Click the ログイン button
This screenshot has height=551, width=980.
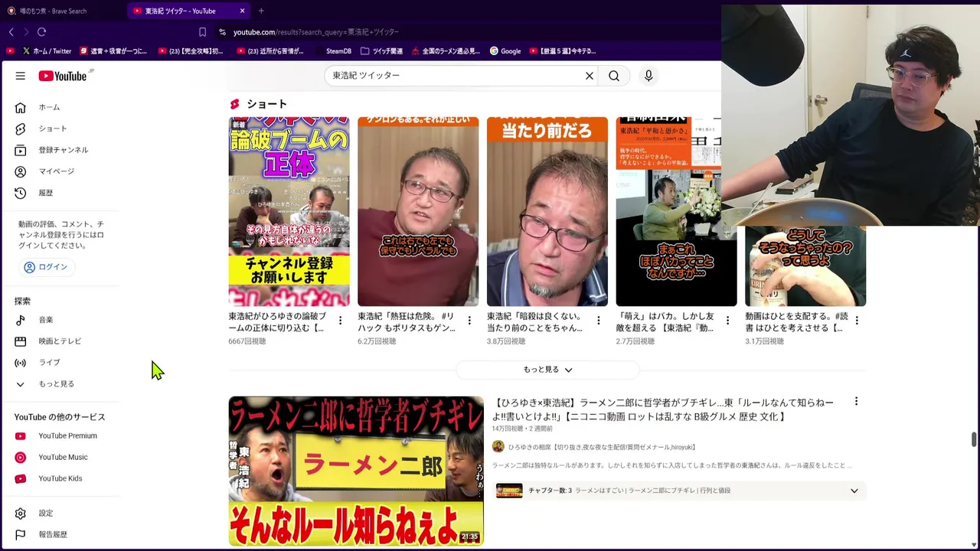[x=46, y=267]
